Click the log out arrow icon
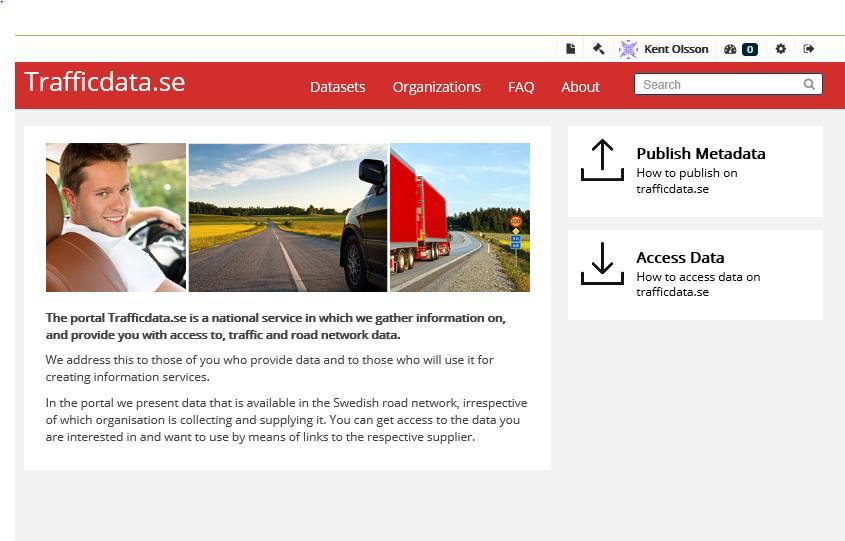The image size is (845, 541). [x=808, y=49]
